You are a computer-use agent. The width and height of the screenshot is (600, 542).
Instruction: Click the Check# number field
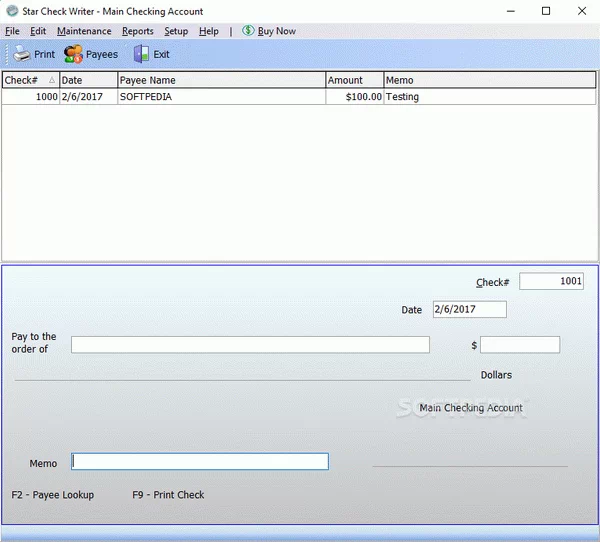point(551,282)
